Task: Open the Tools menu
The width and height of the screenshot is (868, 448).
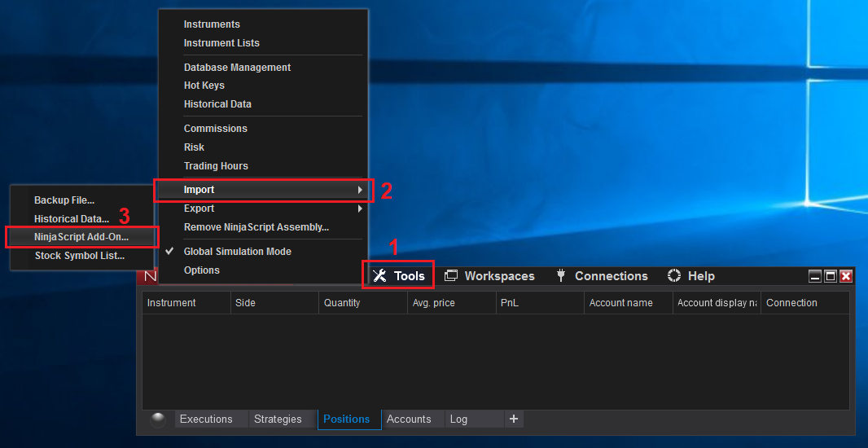Action: click(x=398, y=276)
